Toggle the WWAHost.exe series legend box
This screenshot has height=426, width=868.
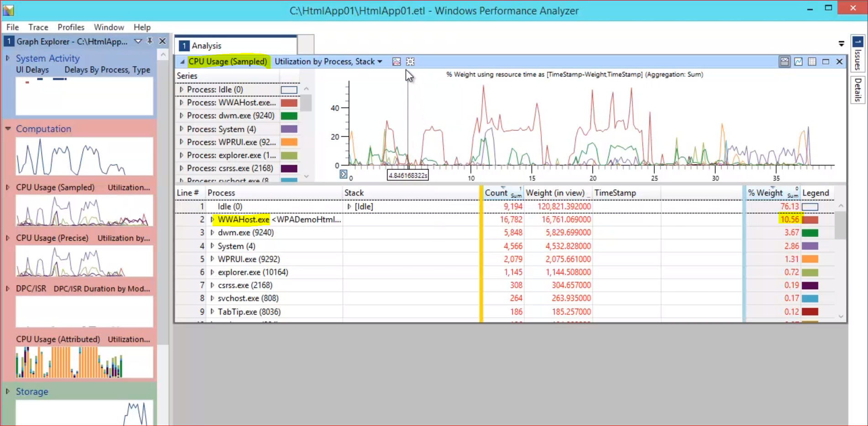coord(289,103)
